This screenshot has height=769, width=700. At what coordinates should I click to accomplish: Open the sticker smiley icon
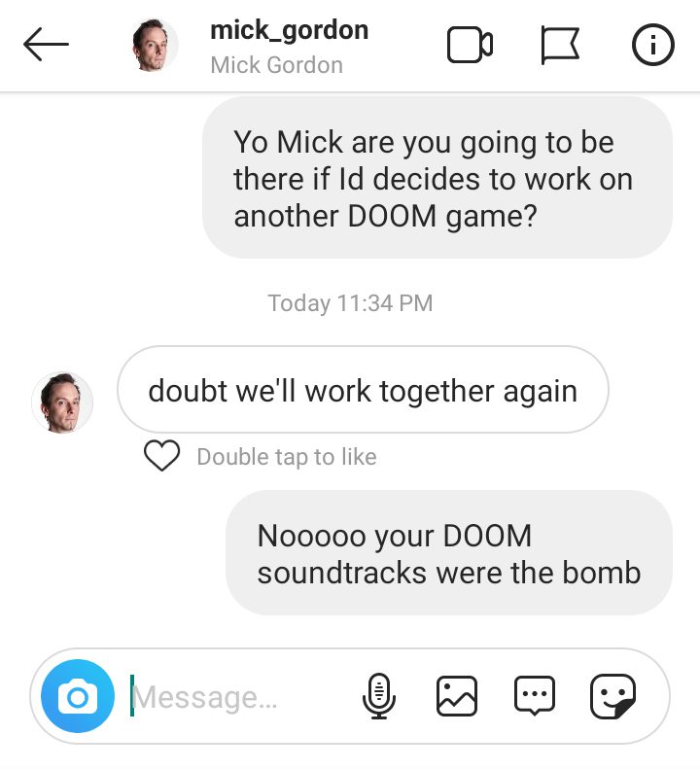(613, 696)
